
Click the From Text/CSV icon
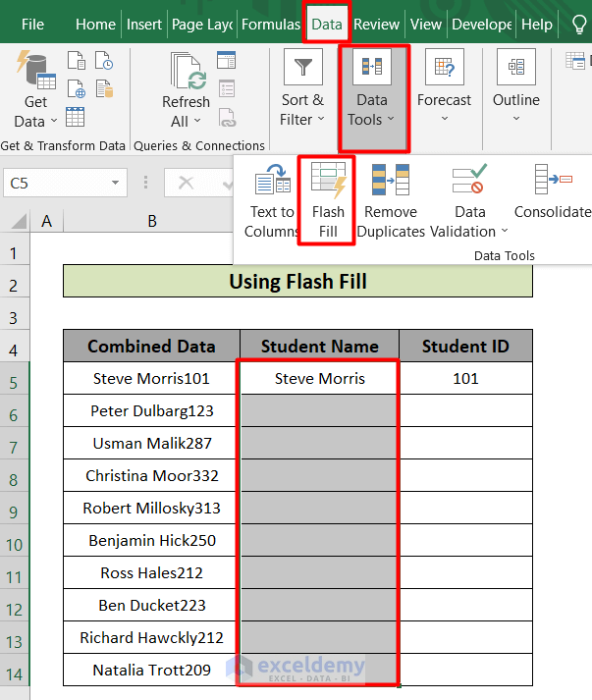(x=77, y=60)
